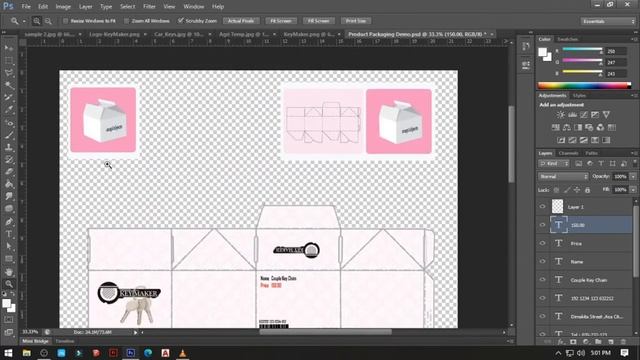Screen dimensions: 640x360
Task: Click the Actual Pixels button
Action: pyautogui.click(x=241, y=21)
